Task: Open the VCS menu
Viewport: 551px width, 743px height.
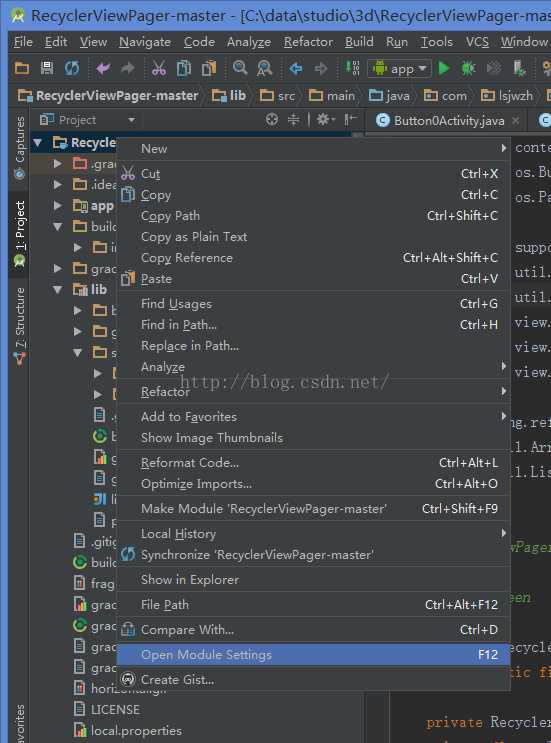Action: 477,42
